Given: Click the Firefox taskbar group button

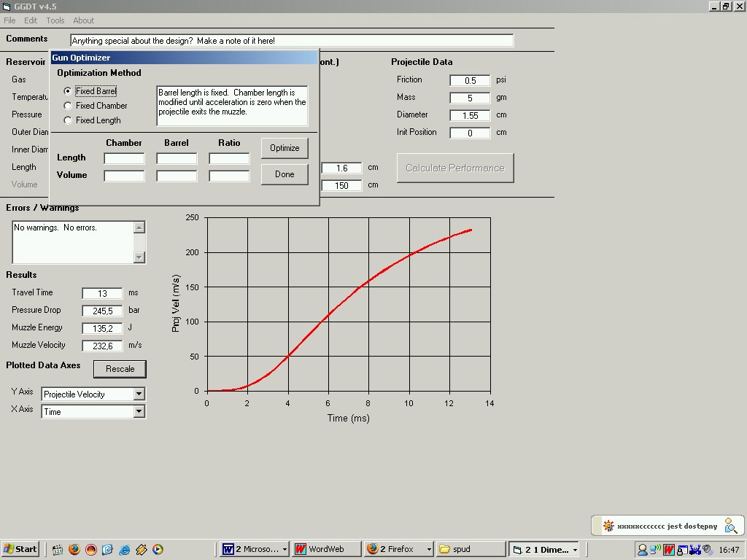Looking at the screenshot, I should [x=398, y=549].
